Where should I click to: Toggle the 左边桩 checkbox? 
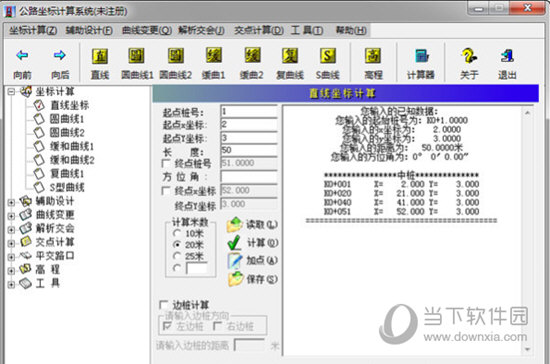(167, 326)
